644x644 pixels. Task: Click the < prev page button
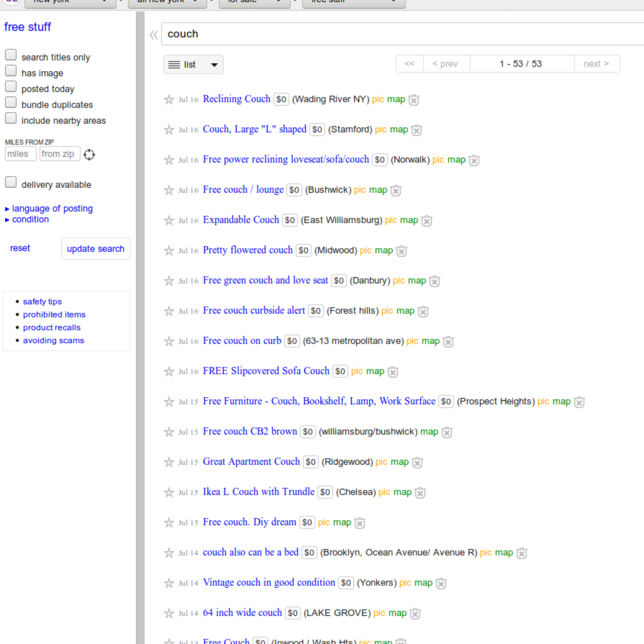(447, 64)
